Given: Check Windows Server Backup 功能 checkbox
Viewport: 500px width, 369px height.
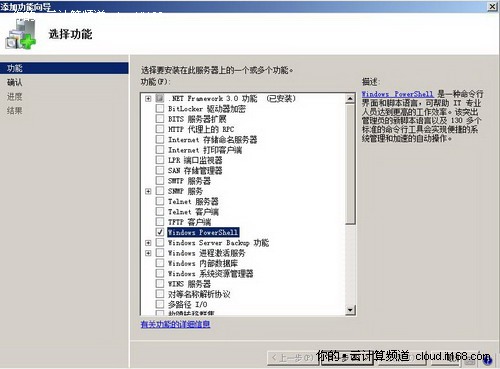Looking at the screenshot, I should click(x=160, y=243).
